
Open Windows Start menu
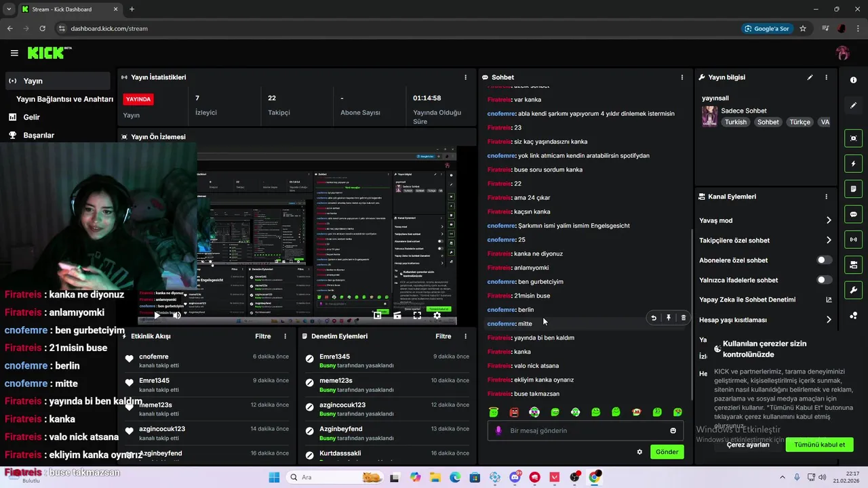point(274,477)
